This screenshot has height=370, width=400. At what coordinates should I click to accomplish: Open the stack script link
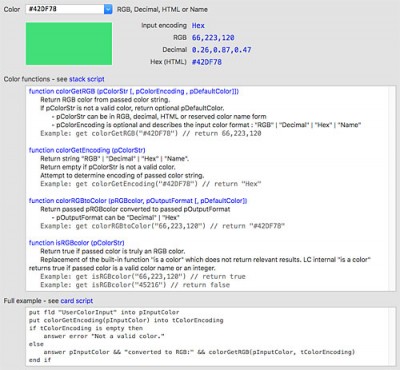[x=87, y=79]
